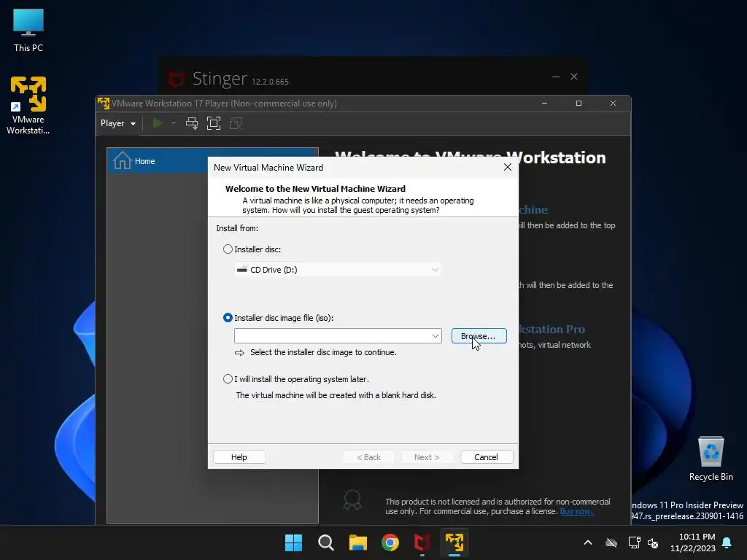Screen dimensions: 747x560
Task: Open the CD Drive (D:) dropdown
Action: pos(338,270)
